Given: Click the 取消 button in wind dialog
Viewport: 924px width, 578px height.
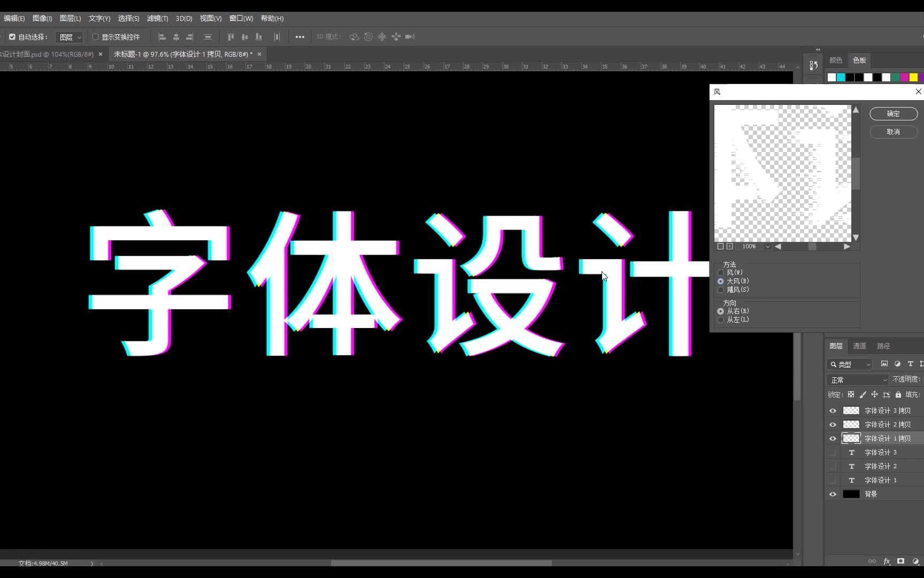Looking at the screenshot, I should click(894, 132).
